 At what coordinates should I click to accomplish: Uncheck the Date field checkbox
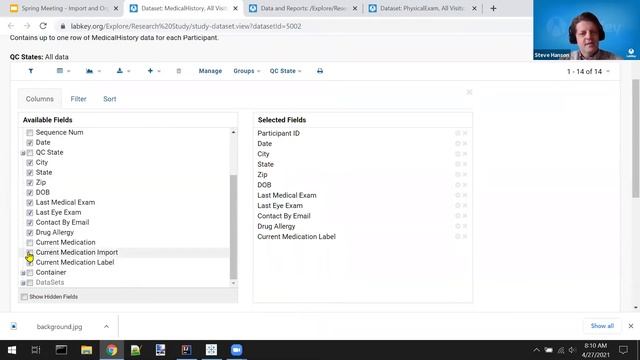pyautogui.click(x=30, y=143)
